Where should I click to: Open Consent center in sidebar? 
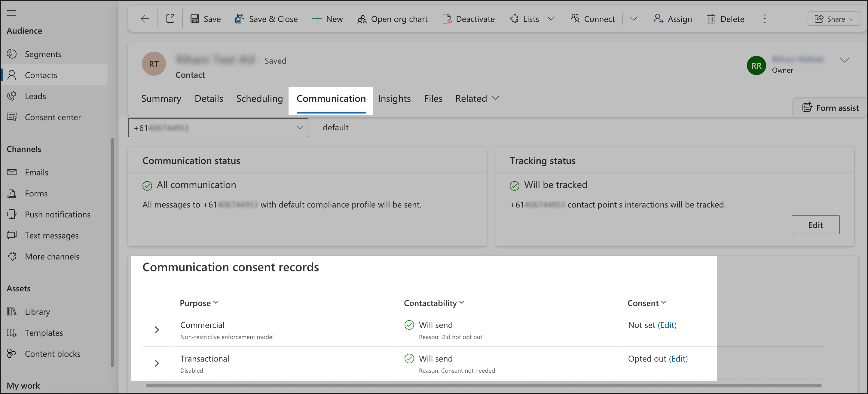(x=53, y=117)
